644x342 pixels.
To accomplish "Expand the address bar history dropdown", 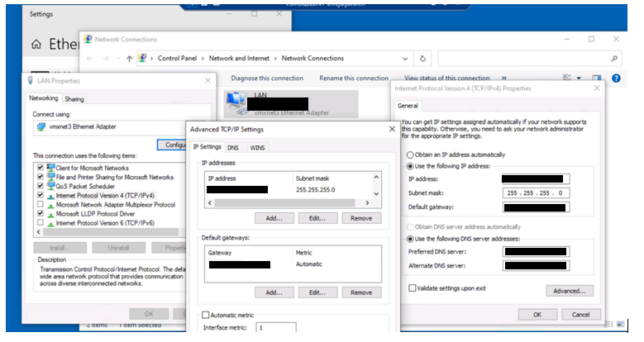I will (x=409, y=59).
